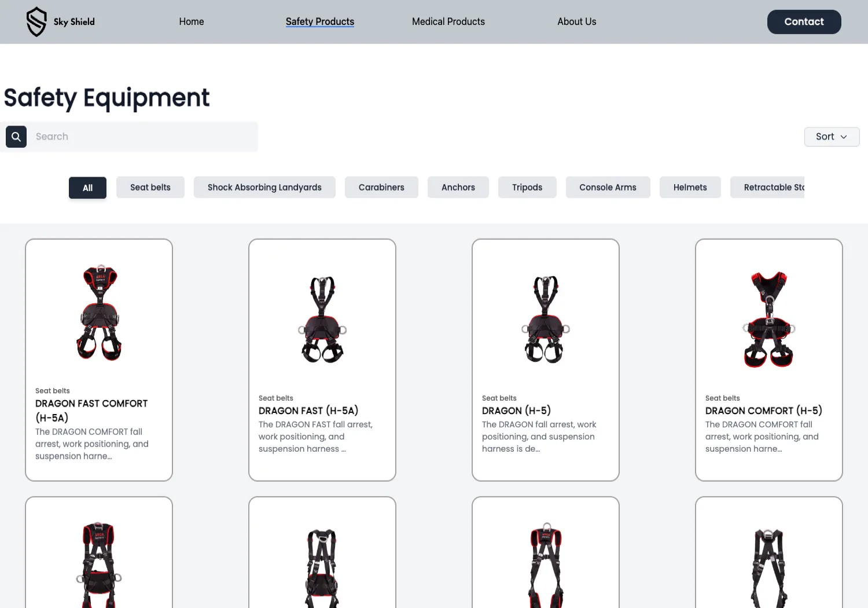Screen dimensions: 868x608
Task: Select the All category filter
Action: tap(87, 188)
